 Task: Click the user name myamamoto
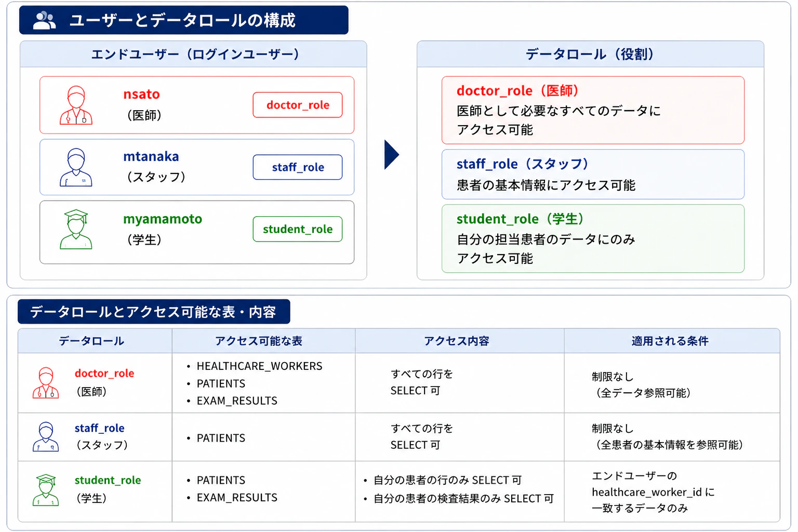point(163,219)
